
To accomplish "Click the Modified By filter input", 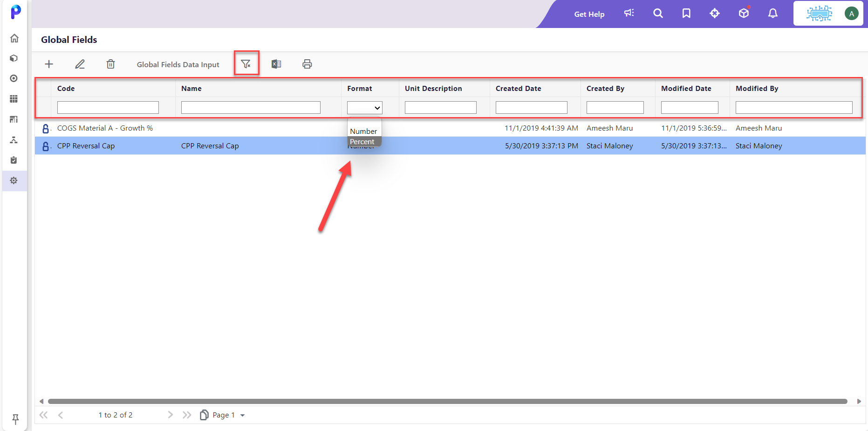I will coord(794,108).
